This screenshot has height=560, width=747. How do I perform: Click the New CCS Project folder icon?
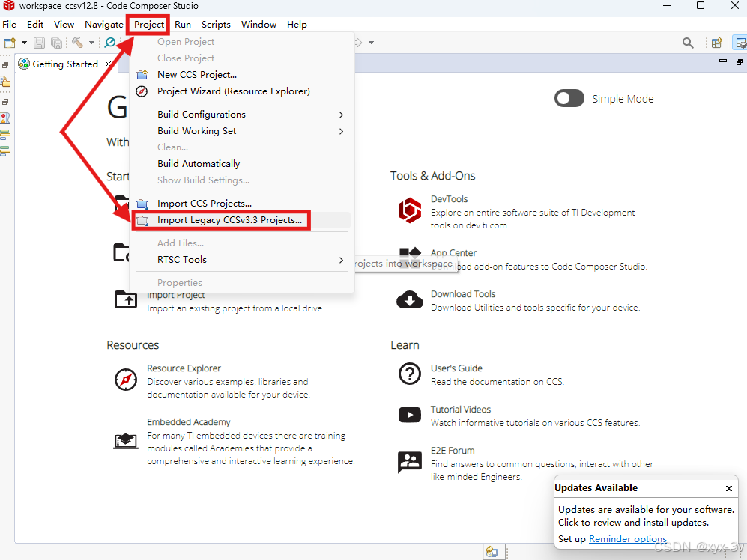click(x=142, y=75)
